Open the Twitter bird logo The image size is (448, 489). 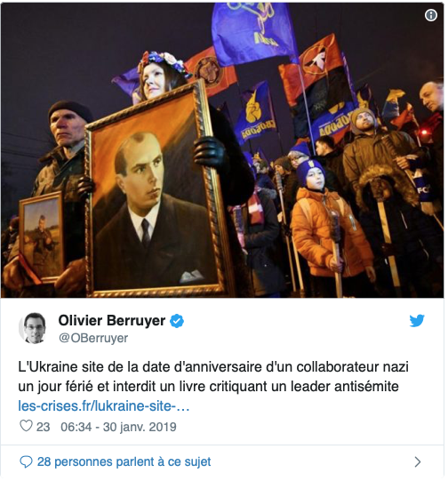pos(417,321)
